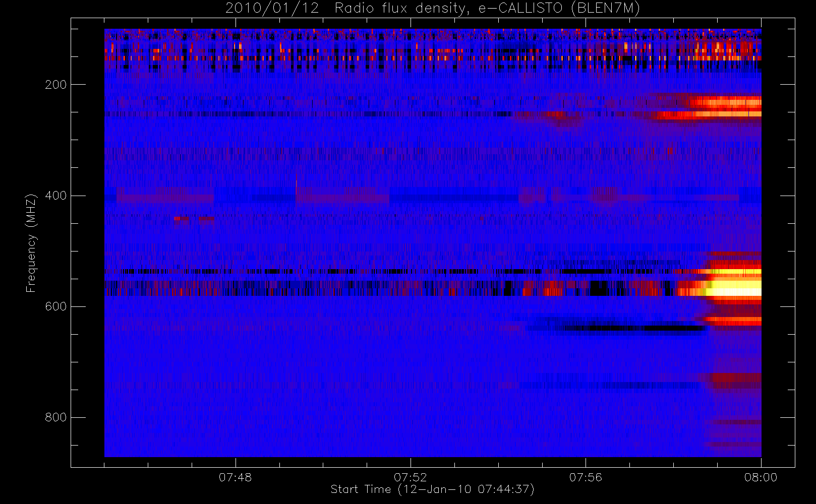The width and height of the screenshot is (816, 504).
Task: Click the '07:52' time tick label
Action: pos(411,477)
